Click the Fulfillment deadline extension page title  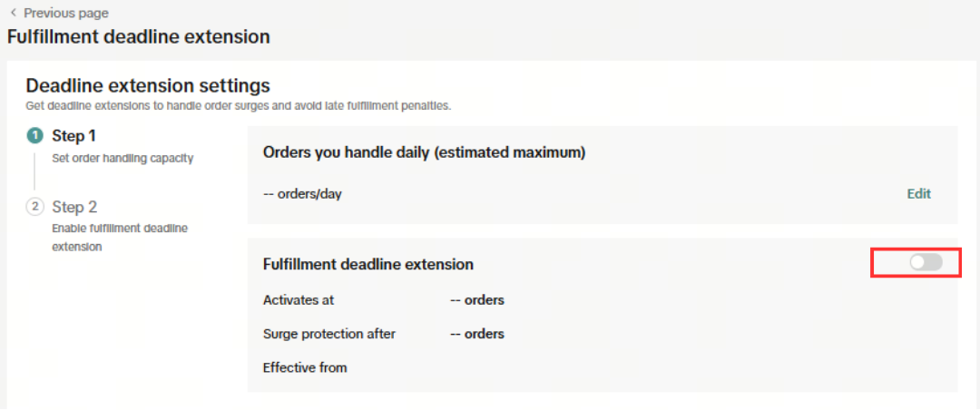(139, 37)
